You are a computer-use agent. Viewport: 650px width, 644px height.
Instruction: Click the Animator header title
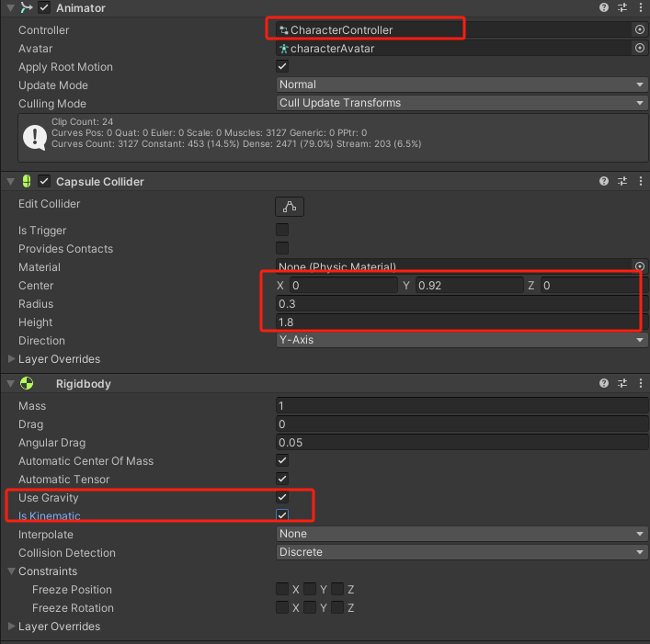[80, 8]
